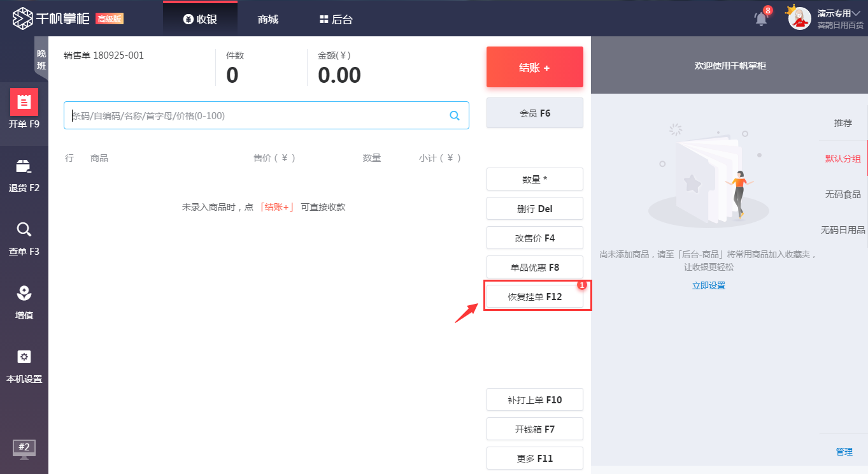Image resolution: width=868 pixels, height=474 pixels.
Task: Click the 会员 F6 member button
Action: (534, 113)
